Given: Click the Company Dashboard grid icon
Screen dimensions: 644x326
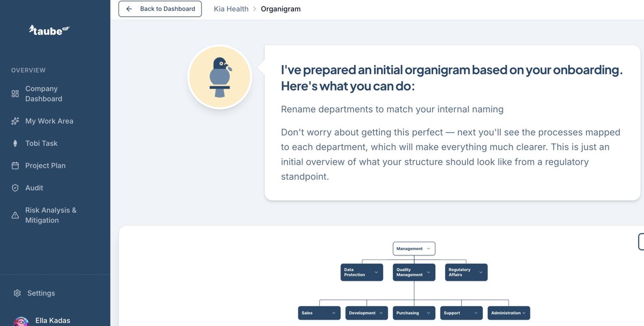Looking at the screenshot, I should coord(15,94).
